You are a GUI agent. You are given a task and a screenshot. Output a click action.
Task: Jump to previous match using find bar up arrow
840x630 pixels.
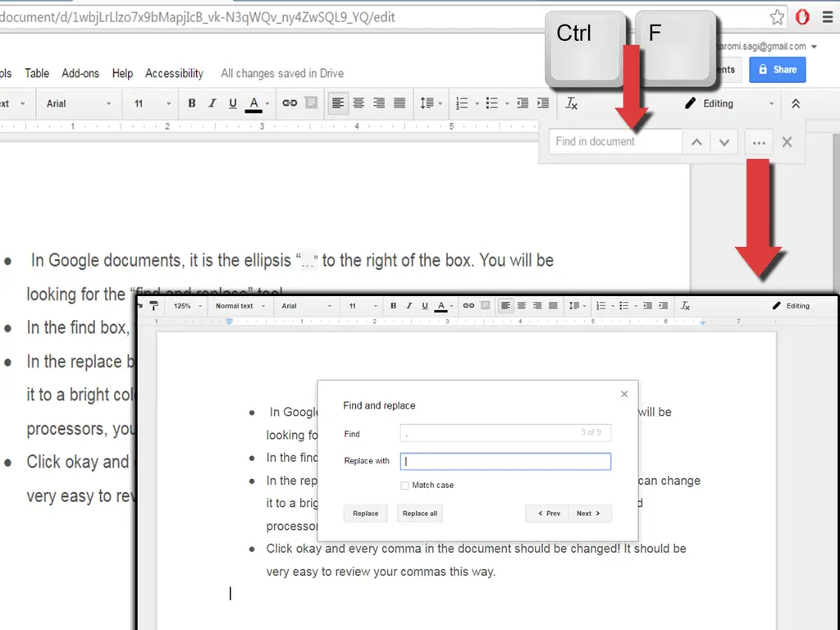click(x=696, y=142)
